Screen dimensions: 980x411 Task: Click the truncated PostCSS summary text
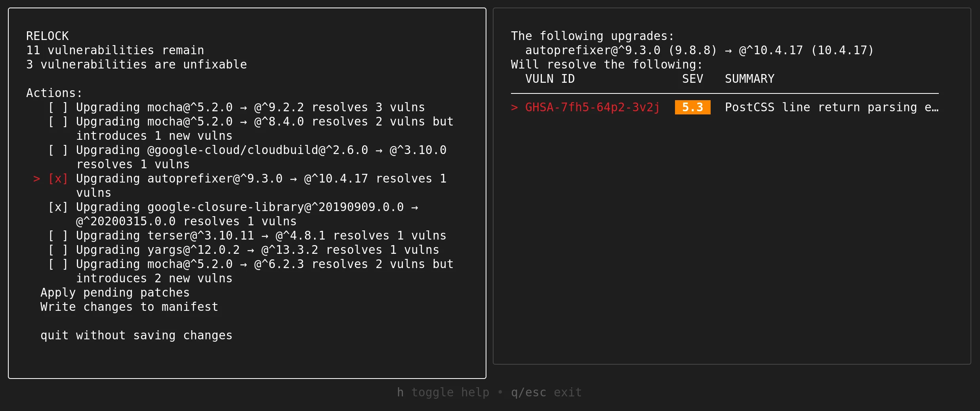coord(832,107)
